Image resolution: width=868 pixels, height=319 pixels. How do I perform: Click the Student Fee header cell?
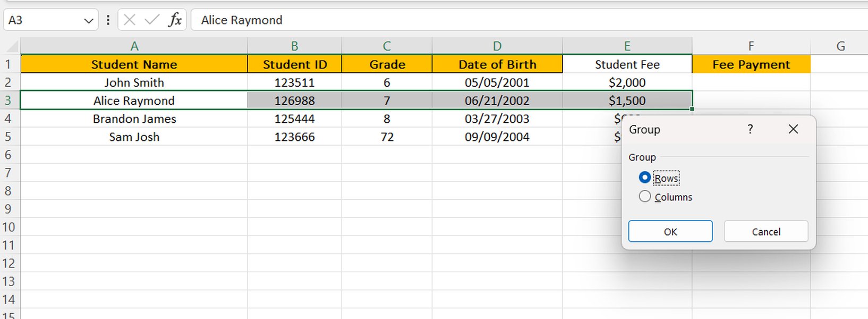point(627,64)
